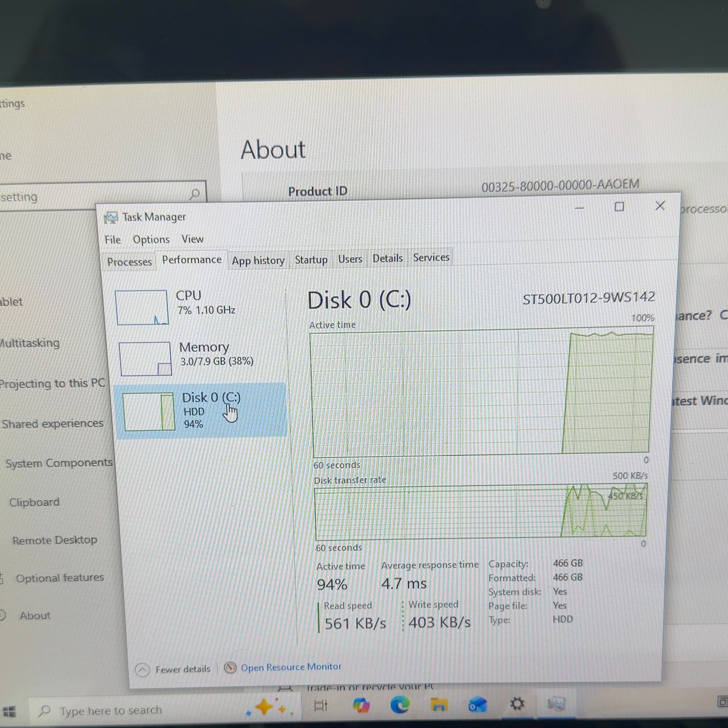Open System Components in Settings
The height and width of the screenshot is (728, 728).
coord(59,463)
